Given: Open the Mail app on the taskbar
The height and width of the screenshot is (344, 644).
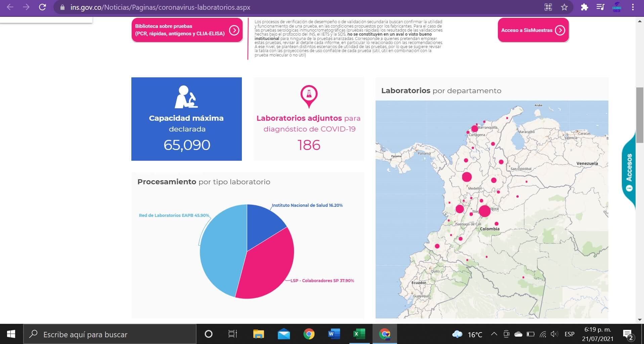Looking at the screenshot, I should coord(284,334).
